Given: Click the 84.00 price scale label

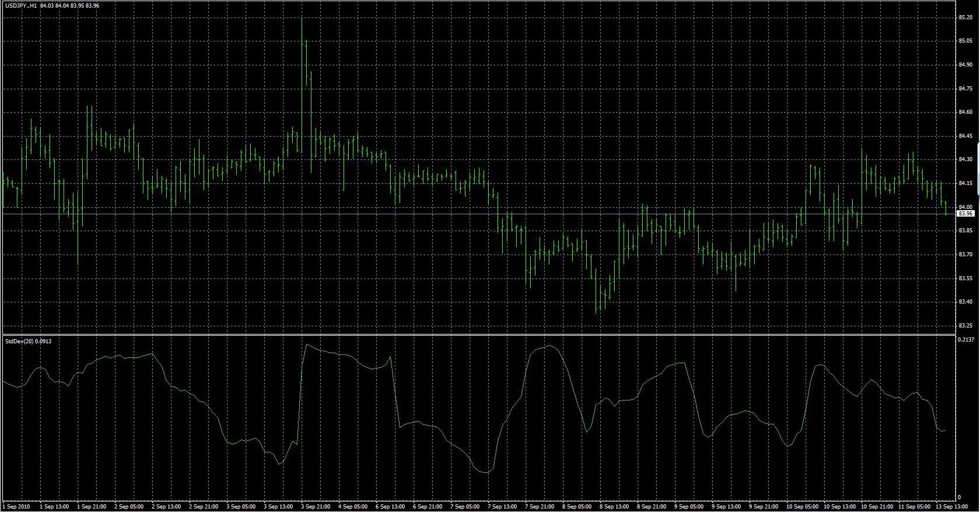Looking at the screenshot, I should (965, 207).
